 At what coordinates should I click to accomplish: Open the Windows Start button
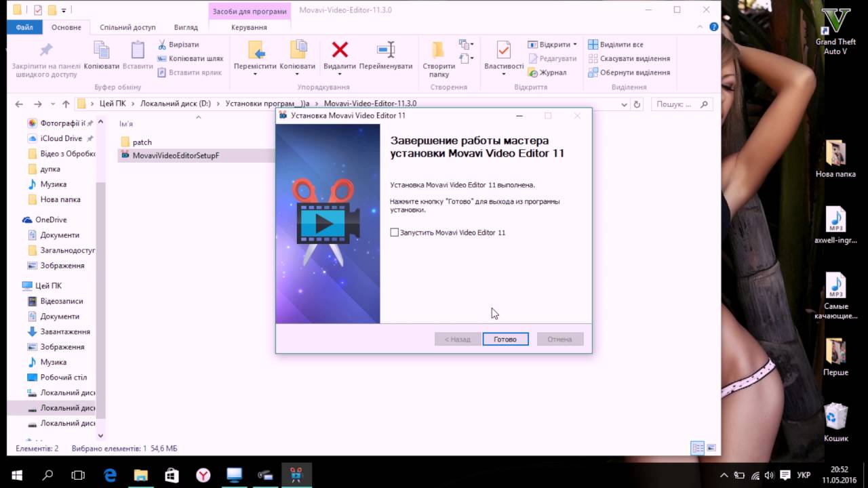tap(16, 475)
